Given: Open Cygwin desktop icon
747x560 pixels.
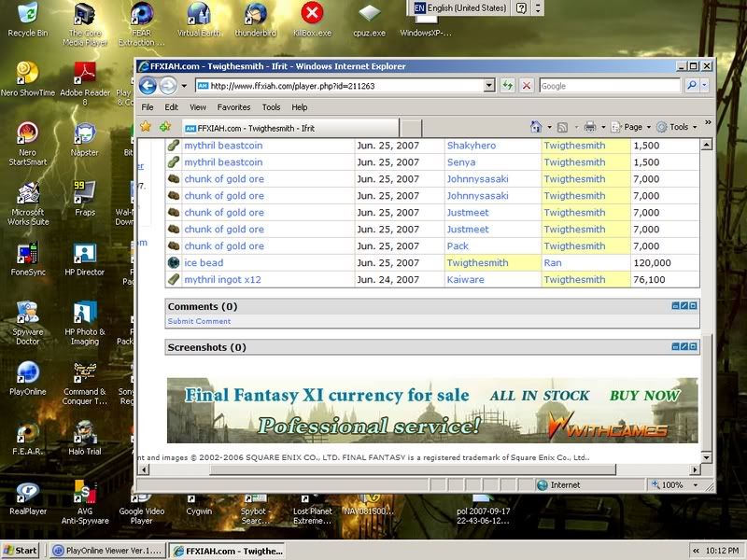Looking at the screenshot, I should coord(199,506).
